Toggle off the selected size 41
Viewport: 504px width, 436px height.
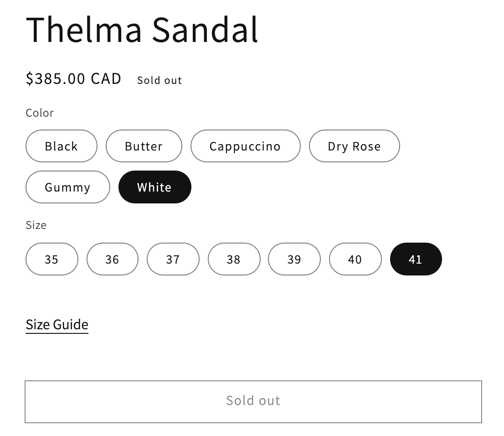tap(416, 259)
